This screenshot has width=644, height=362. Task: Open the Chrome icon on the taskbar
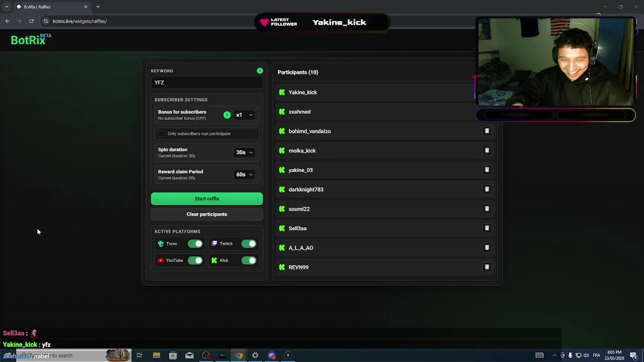238,355
